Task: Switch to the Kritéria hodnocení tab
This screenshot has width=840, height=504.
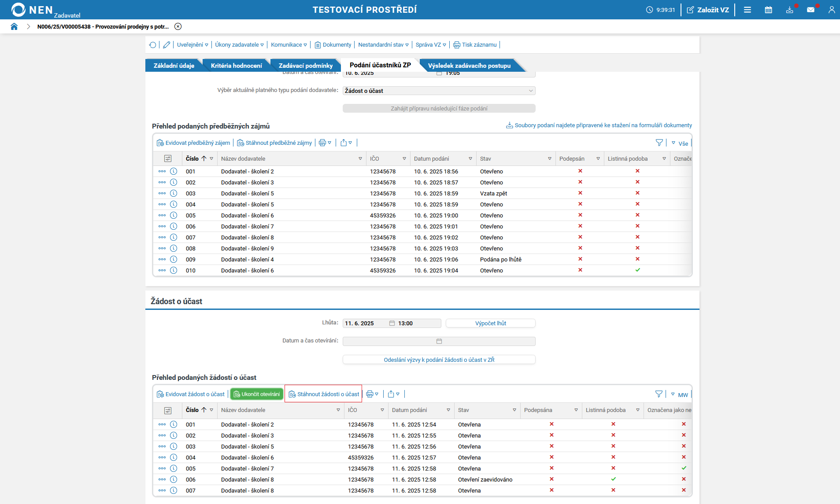Action: pyautogui.click(x=236, y=66)
